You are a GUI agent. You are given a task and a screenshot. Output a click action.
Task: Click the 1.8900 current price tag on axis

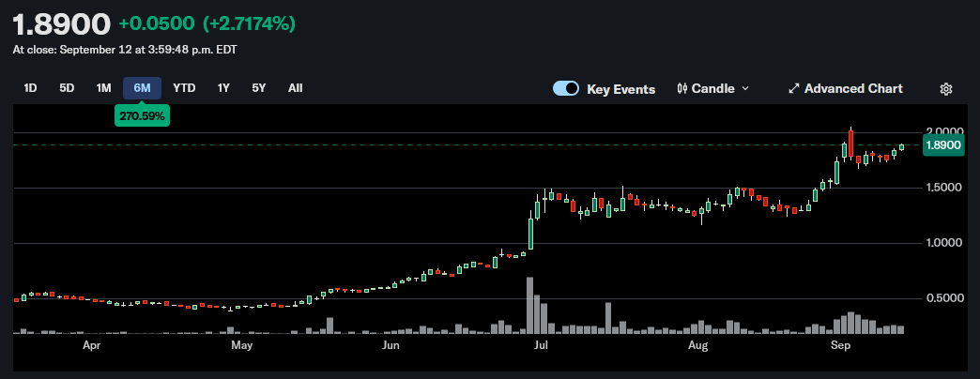coord(943,144)
